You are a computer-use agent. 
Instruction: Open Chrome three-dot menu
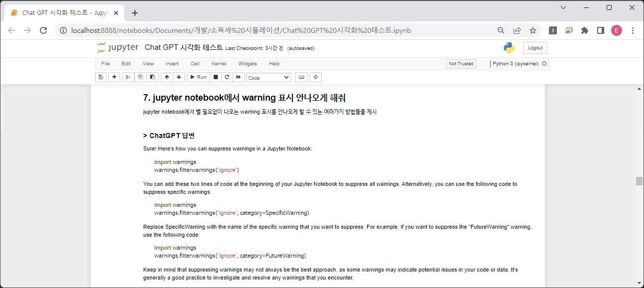point(633,30)
